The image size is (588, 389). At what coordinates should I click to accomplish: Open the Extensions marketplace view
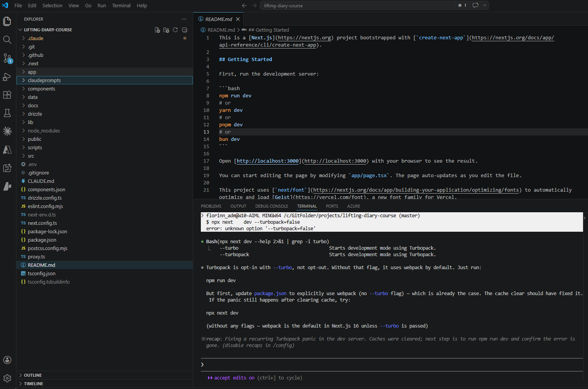pos(7,95)
